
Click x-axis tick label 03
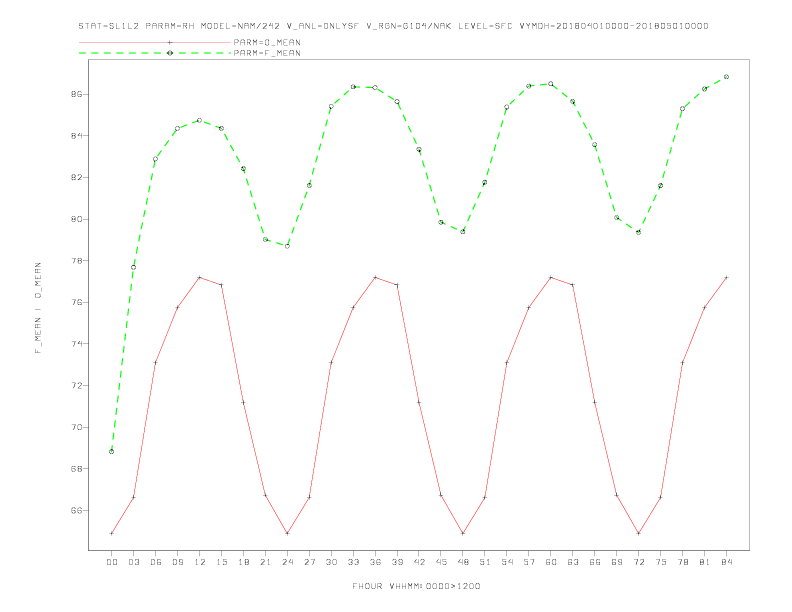pos(133,562)
